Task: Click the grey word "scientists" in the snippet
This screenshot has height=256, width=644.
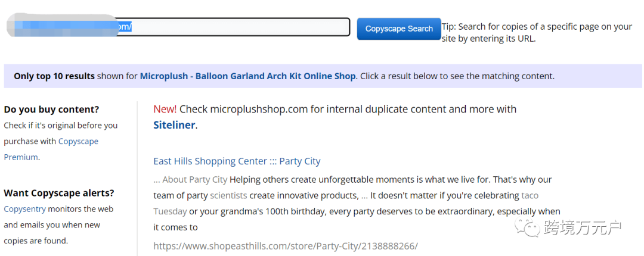Action: click(x=230, y=195)
